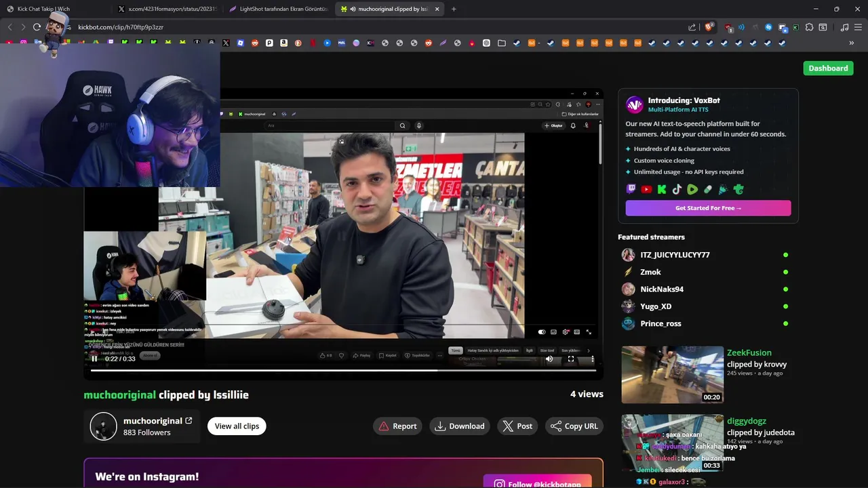868x488 pixels.
Task: Open the browser hamburger main menu
Action: [857, 27]
